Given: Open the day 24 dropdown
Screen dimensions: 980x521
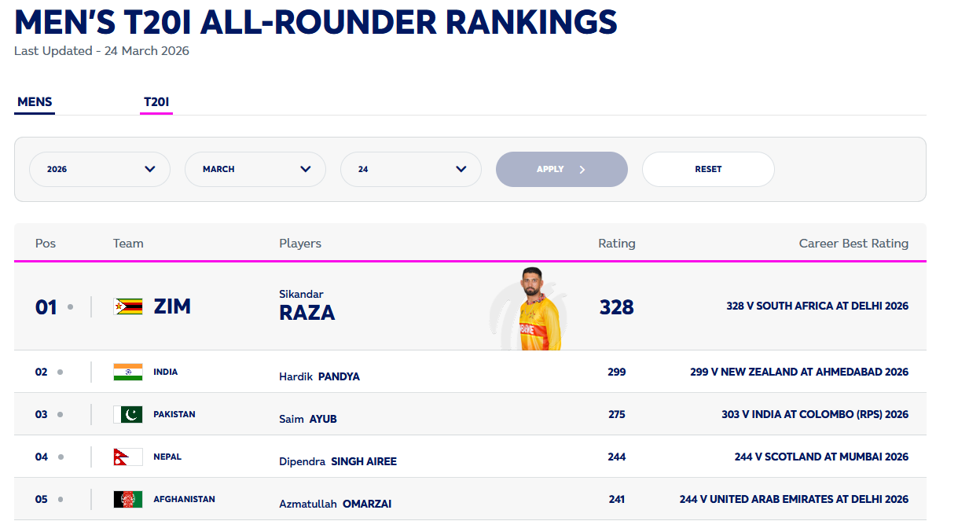Looking at the screenshot, I should point(411,169).
